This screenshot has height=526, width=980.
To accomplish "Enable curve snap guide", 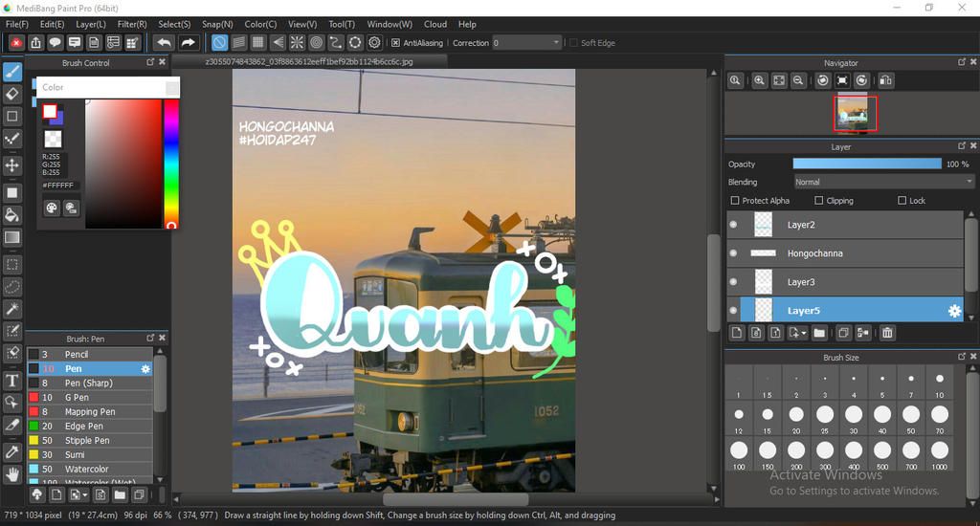I will pos(336,42).
